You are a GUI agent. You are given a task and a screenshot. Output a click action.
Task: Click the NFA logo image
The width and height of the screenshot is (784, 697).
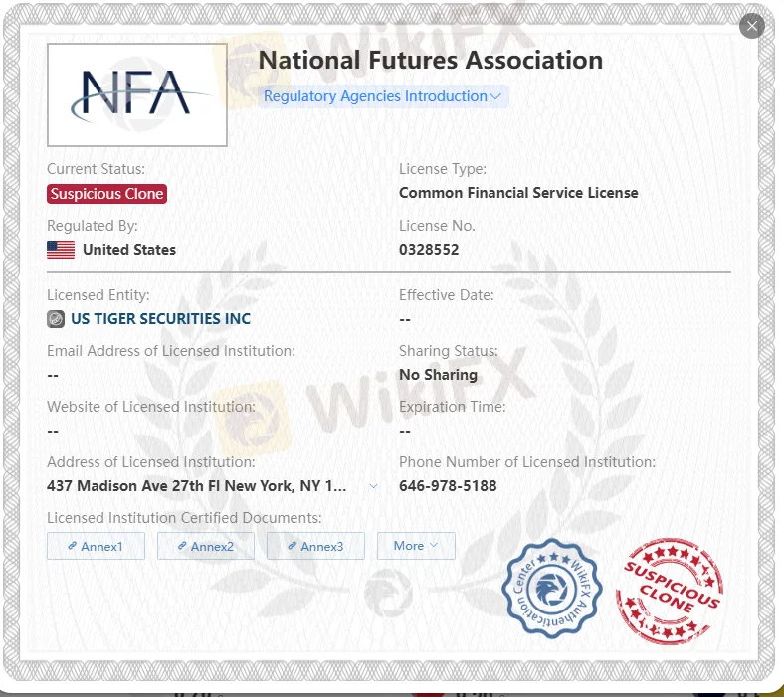click(x=137, y=94)
